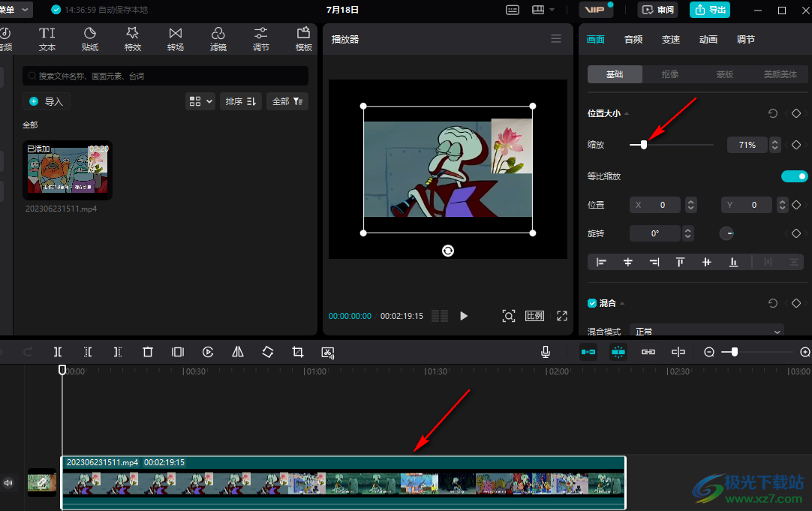Add keyframe for 位置大小 section
Screen dimensions: 812x511
[x=796, y=113]
